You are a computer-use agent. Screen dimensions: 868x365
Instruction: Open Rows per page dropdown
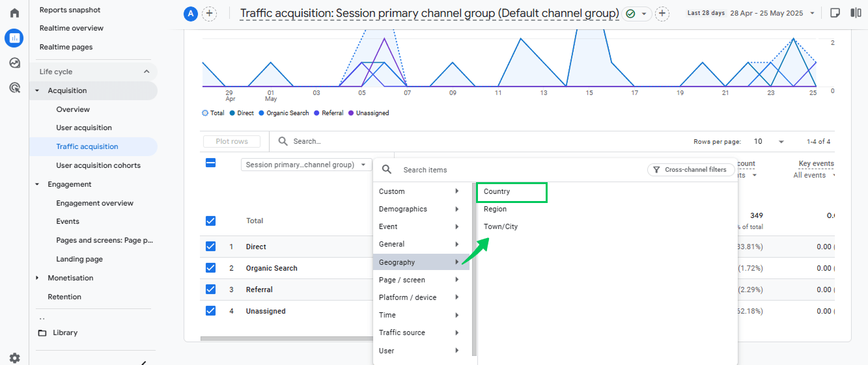[x=769, y=141]
